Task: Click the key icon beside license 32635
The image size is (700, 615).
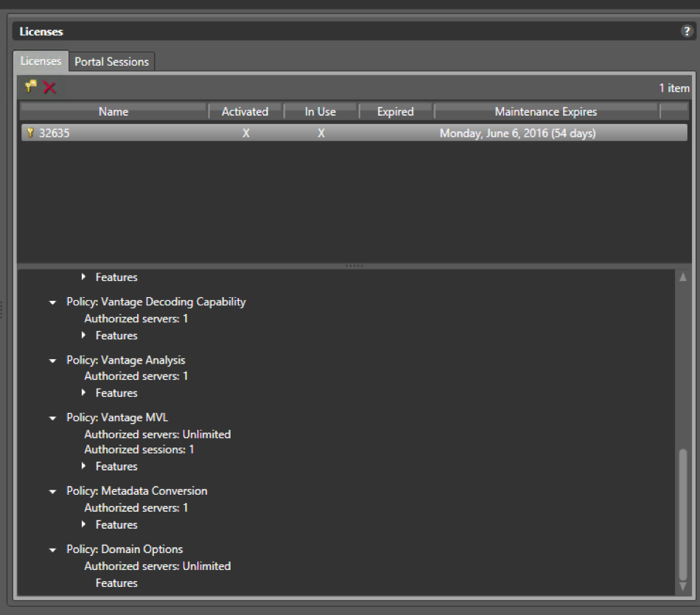Action: point(30,133)
